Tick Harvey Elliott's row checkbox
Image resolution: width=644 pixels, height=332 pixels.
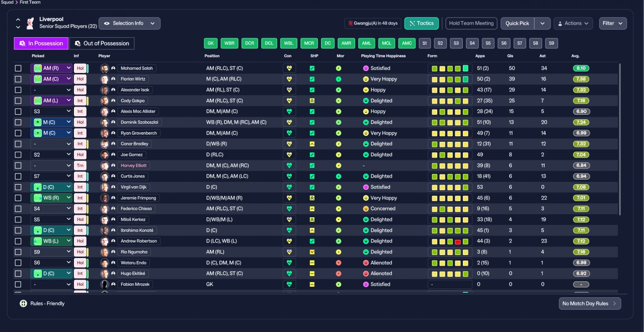click(x=18, y=165)
